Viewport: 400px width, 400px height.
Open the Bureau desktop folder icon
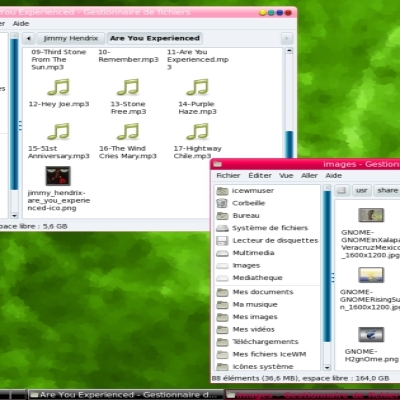coord(222,216)
